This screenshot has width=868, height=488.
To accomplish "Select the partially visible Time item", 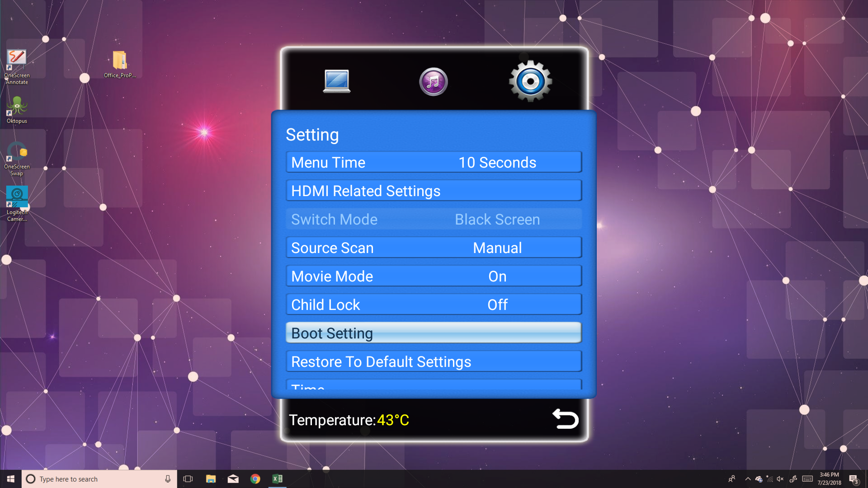I will [x=434, y=385].
